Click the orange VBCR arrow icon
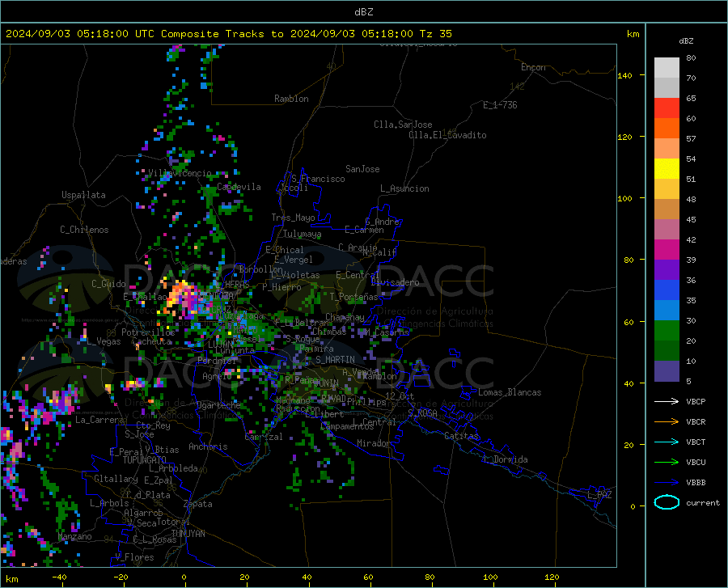Screen dimensions: 728x588 (667, 421)
